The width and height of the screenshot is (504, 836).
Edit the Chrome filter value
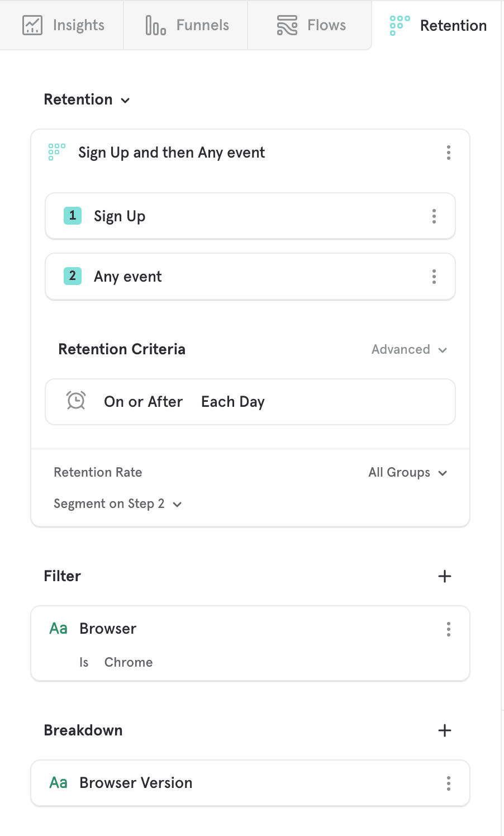point(129,662)
